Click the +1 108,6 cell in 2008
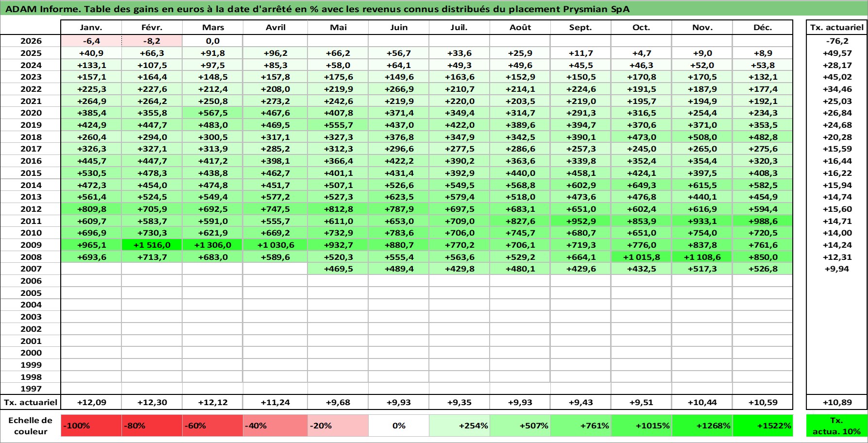The width and height of the screenshot is (868, 443). [702, 257]
